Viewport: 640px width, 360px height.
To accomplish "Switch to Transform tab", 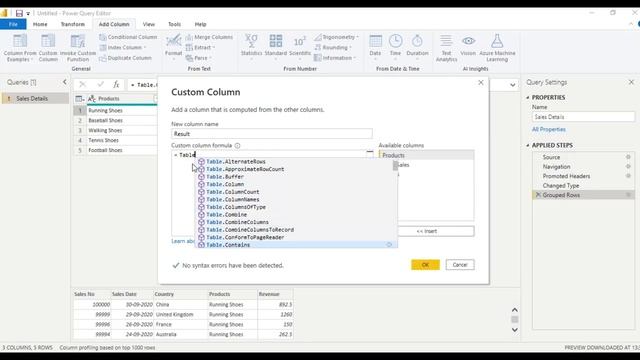I will pos(73,24).
